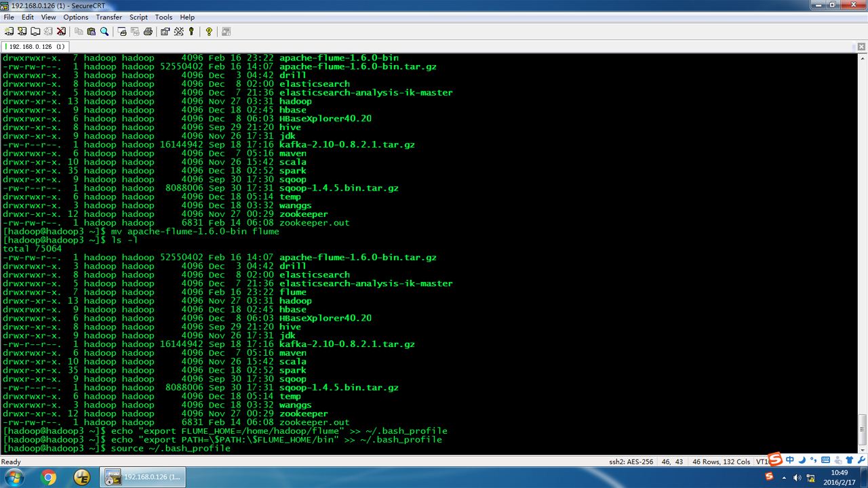Click the "46, 43" cursor position status entry
This screenshot has width=868, height=488.
click(671, 462)
